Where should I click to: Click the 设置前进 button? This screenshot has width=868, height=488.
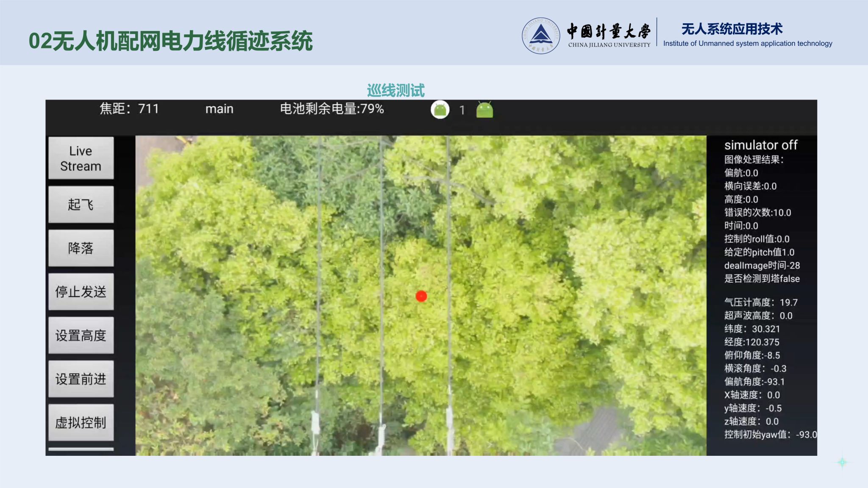[x=81, y=379]
